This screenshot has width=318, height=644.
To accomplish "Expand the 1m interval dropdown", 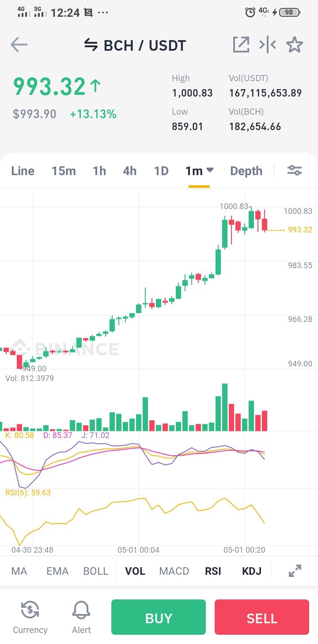I will click(x=199, y=171).
